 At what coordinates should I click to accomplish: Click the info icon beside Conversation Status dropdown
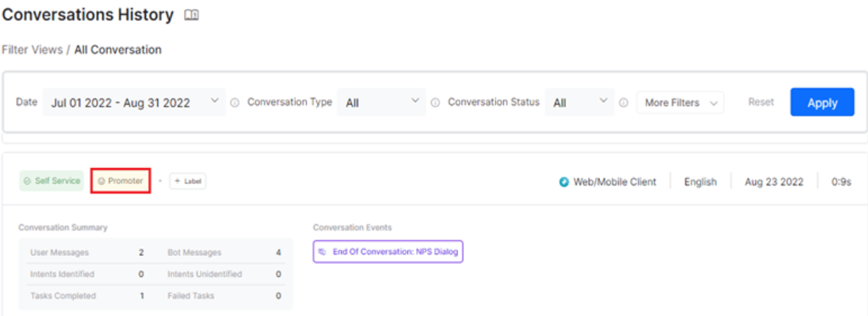point(623,103)
